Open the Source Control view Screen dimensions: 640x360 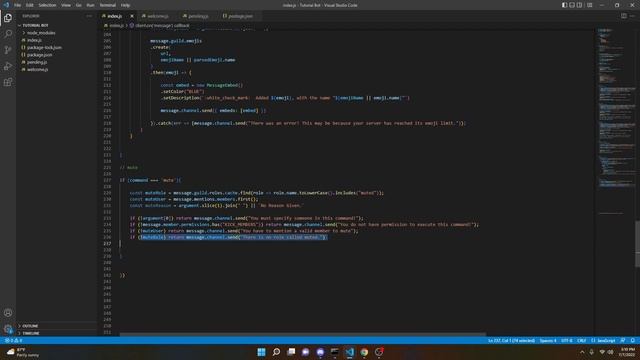click(x=8, y=50)
